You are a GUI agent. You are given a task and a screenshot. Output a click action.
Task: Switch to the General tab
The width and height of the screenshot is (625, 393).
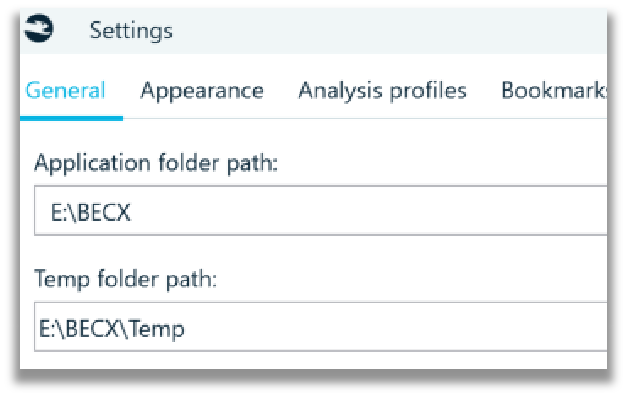[x=65, y=90]
